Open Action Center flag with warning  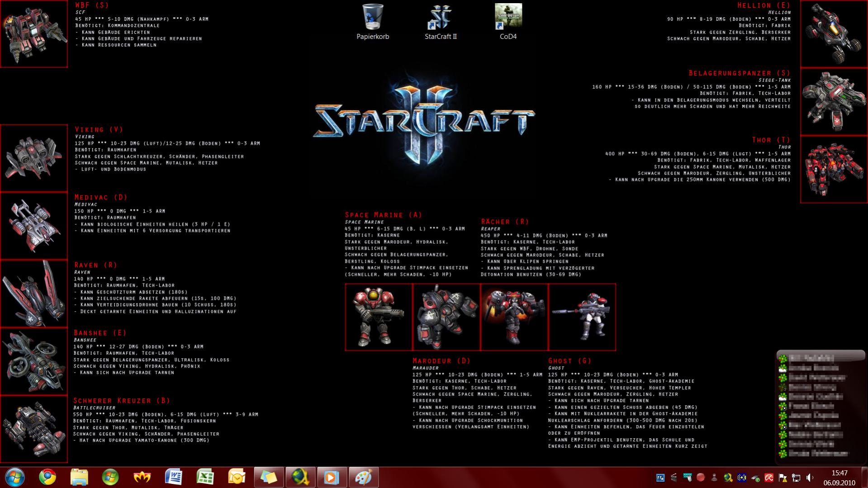coord(783,478)
